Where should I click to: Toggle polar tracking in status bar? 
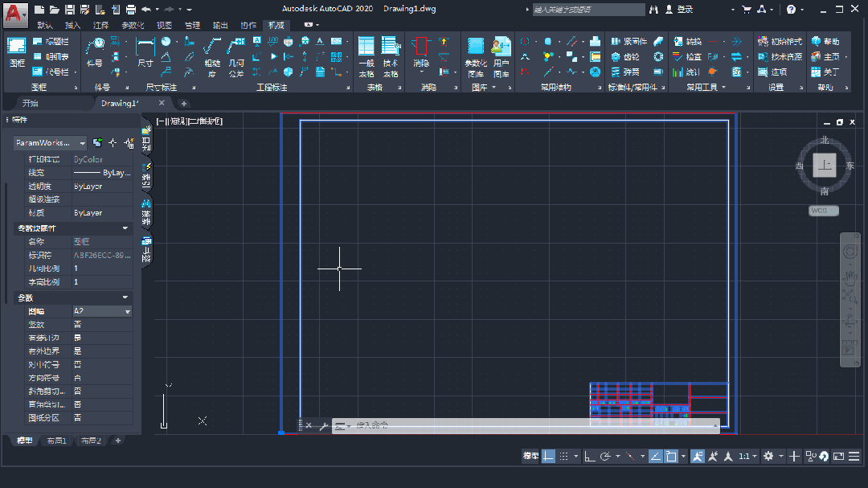coord(605,456)
